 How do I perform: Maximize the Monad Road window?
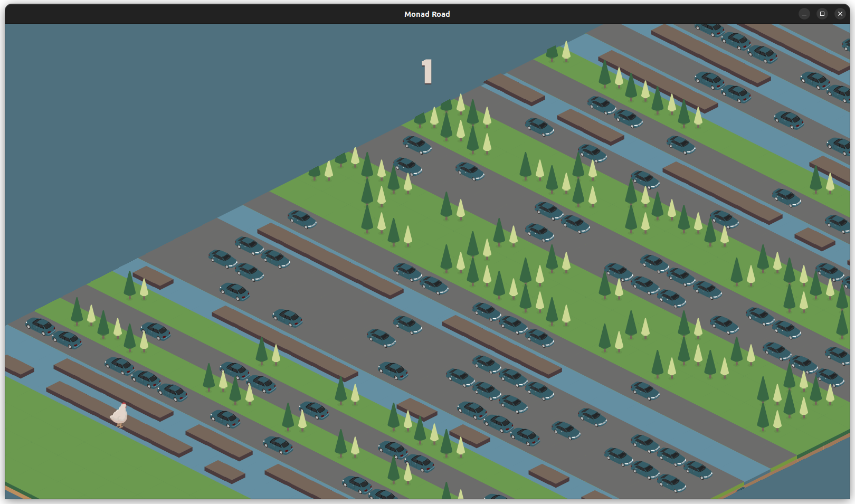pyautogui.click(x=822, y=14)
